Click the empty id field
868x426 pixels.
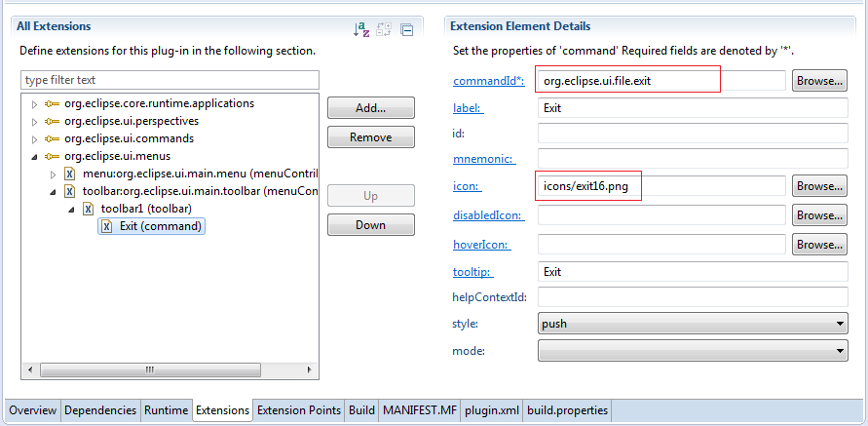pos(693,133)
